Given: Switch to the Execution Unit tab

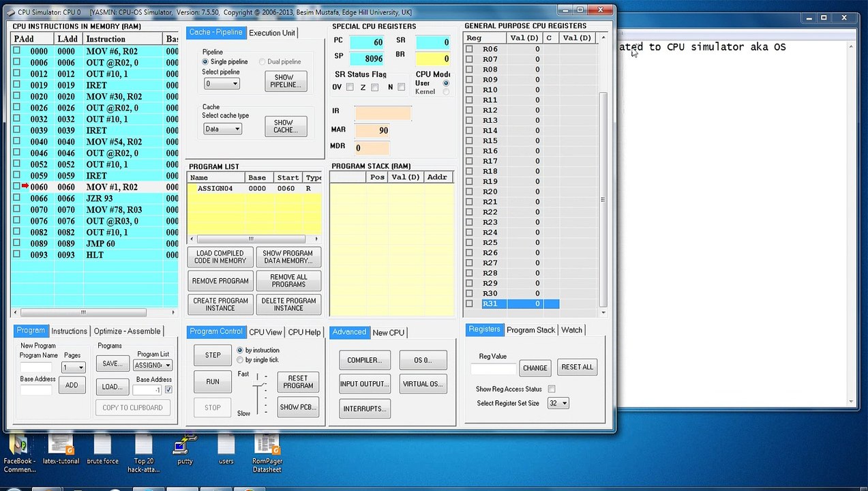Looking at the screenshot, I should point(272,33).
